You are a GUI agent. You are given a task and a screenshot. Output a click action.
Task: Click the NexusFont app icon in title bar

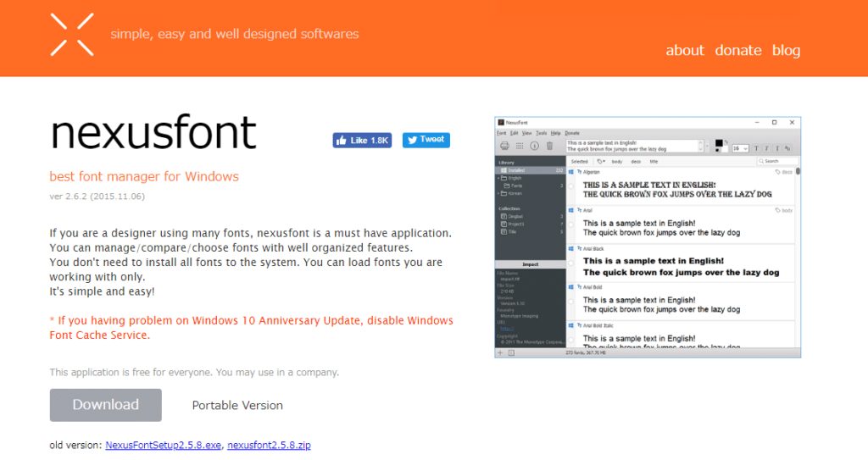[500, 122]
